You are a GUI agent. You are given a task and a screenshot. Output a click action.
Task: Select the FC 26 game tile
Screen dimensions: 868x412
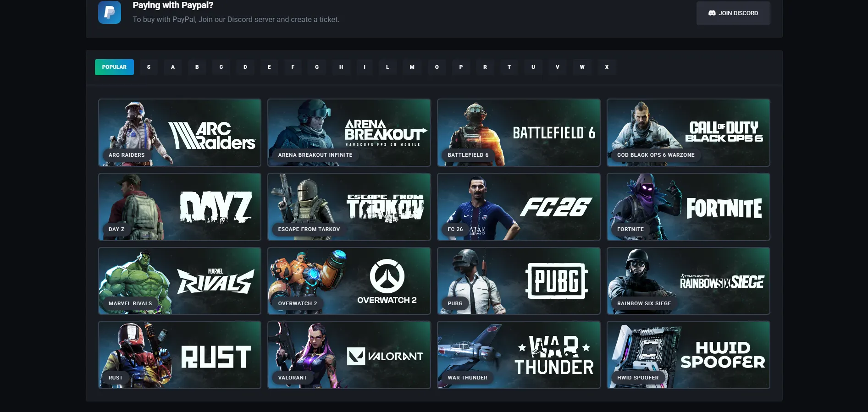519,207
